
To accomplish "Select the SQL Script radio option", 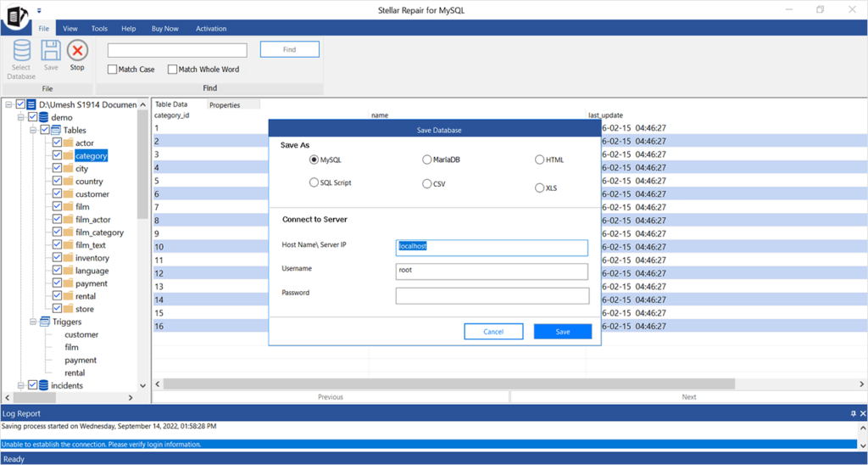I will (x=314, y=182).
